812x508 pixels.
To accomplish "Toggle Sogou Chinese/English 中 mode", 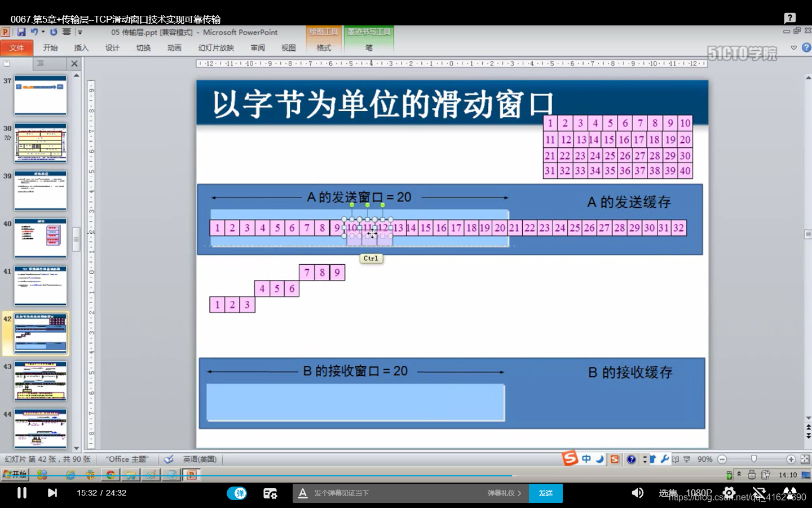I will (586, 459).
